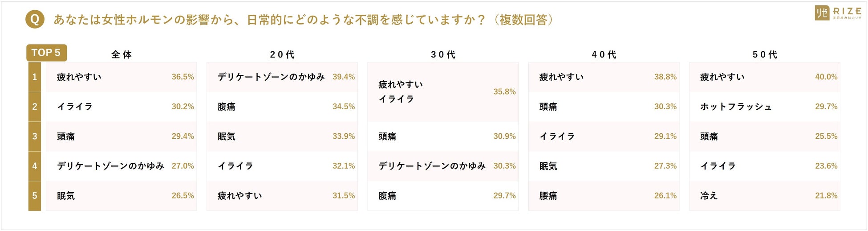This screenshot has width=868, height=231.
Task: Click the 20代 column header
Action: click(282, 54)
